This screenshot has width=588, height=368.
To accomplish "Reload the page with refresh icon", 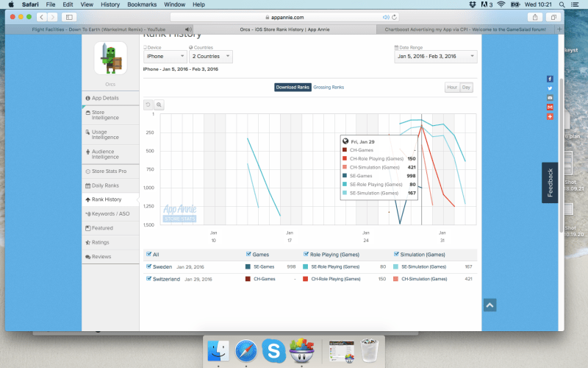I will pos(394,17).
